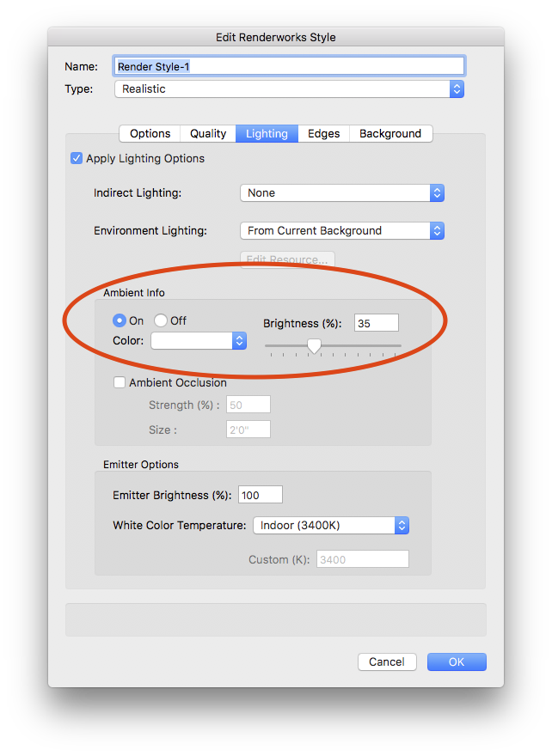Screen dimensions: 552x756
Task: Enable the Ambient Occlusion checkbox
Action: (x=120, y=383)
